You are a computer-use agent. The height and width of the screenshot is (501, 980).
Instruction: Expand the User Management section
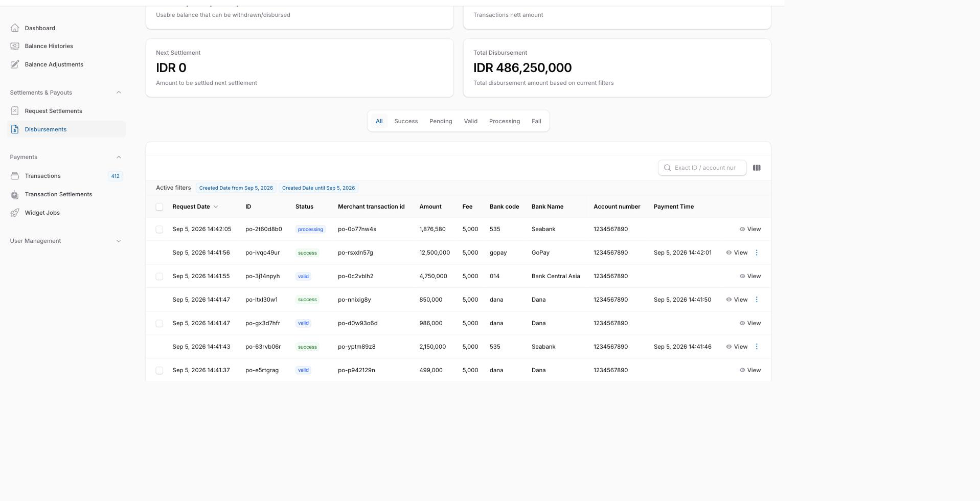pos(119,241)
